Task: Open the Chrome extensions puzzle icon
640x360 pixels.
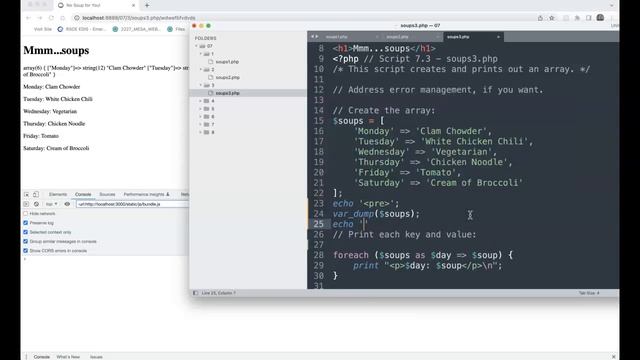Action: [577, 18]
